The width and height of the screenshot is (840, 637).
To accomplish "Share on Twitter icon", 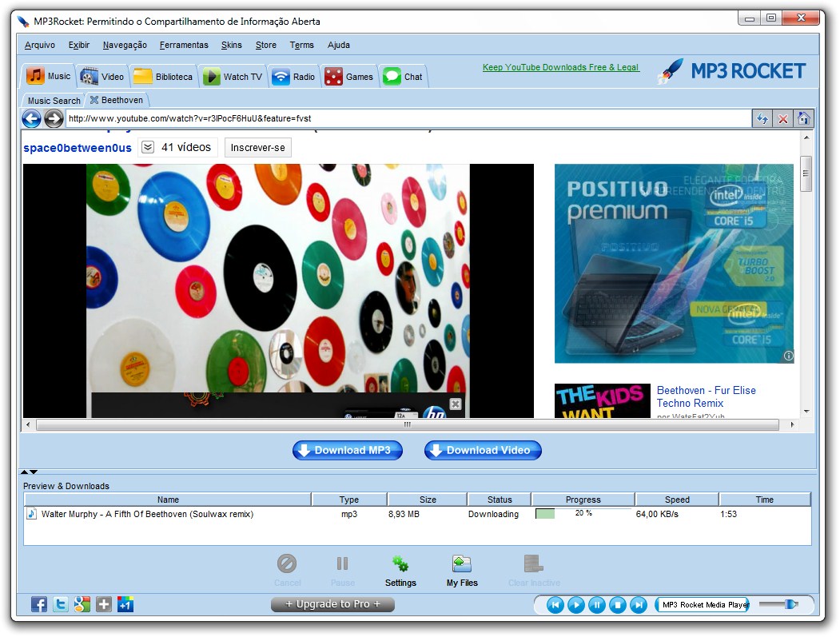I will 61,604.
